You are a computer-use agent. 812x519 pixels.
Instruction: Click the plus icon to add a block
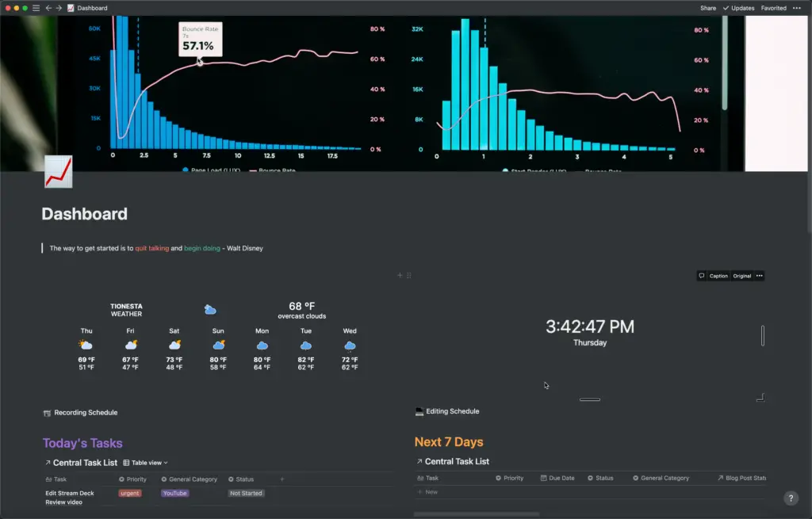click(400, 275)
